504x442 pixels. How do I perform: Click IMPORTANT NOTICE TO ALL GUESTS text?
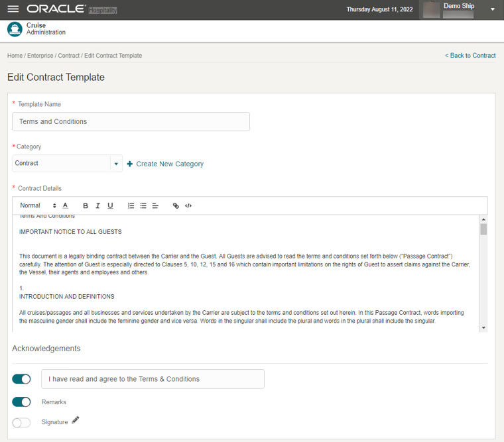[70, 232]
